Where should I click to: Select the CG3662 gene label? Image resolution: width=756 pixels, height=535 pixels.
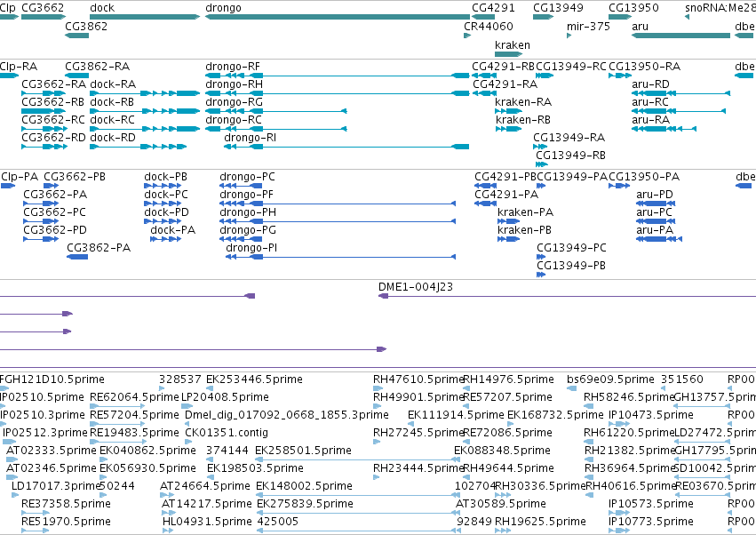(x=43, y=8)
